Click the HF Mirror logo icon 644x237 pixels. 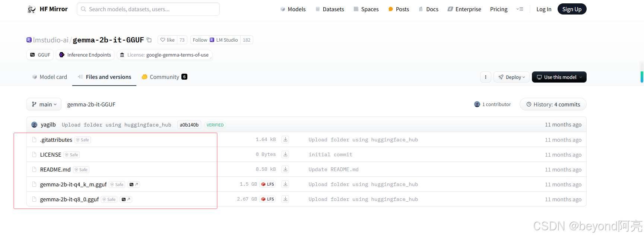pos(32,9)
